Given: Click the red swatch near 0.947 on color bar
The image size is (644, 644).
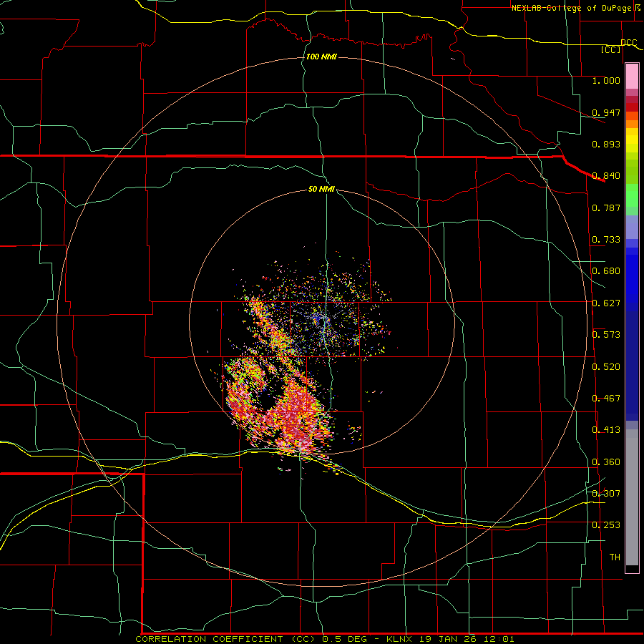Looking at the screenshot, I should (x=632, y=107).
